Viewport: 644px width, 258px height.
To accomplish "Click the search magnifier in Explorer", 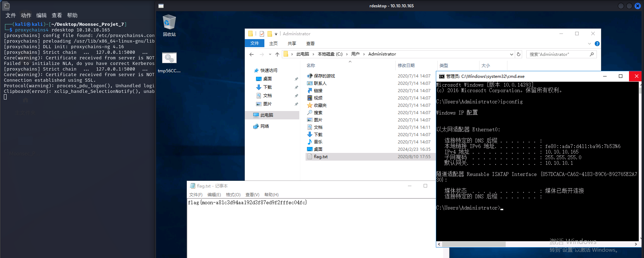I will coord(592,54).
